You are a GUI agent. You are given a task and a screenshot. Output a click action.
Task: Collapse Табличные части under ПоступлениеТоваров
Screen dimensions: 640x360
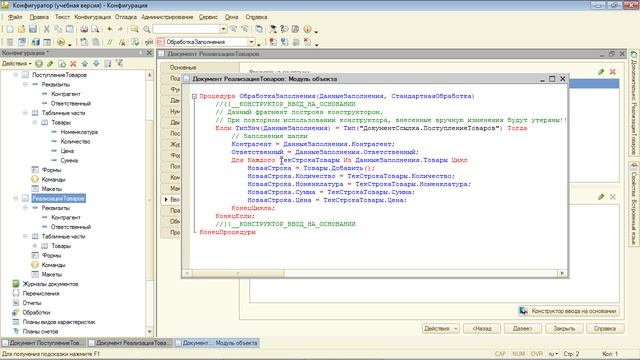[x=25, y=113]
